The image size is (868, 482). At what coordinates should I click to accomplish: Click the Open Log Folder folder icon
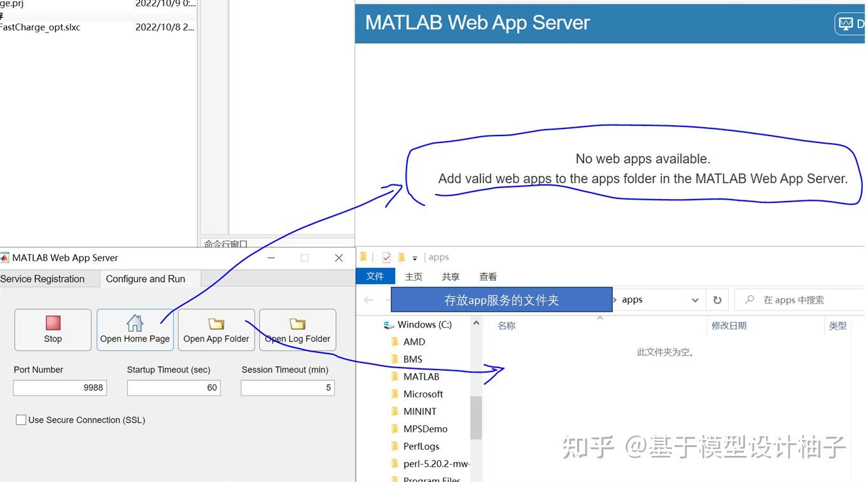[x=297, y=322]
